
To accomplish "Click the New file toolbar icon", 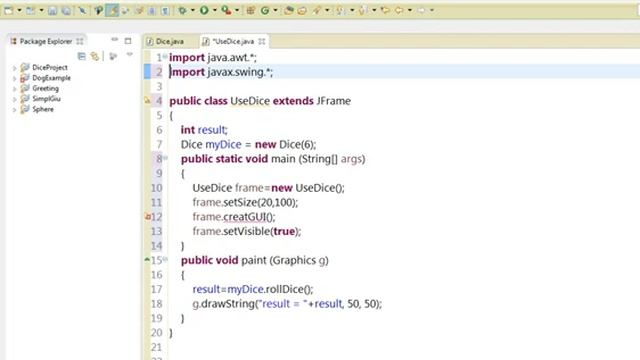I will point(9,11).
